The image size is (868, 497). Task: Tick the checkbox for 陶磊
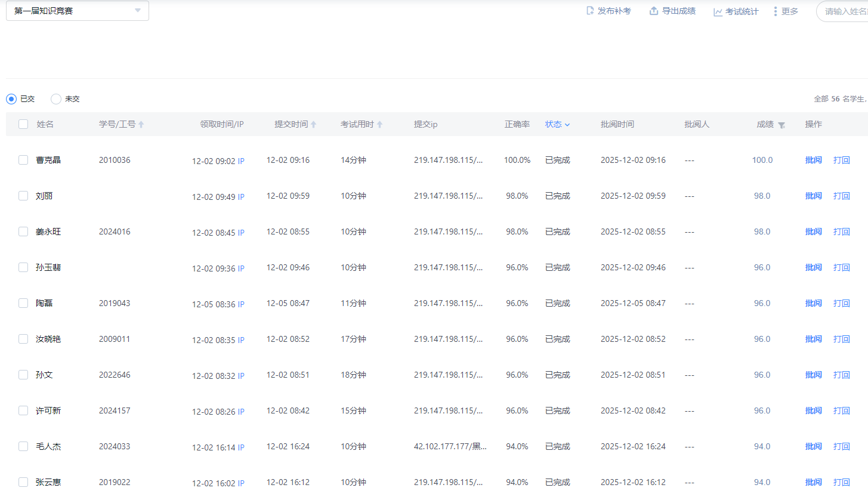pyautogui.click(x=23, y=303)
